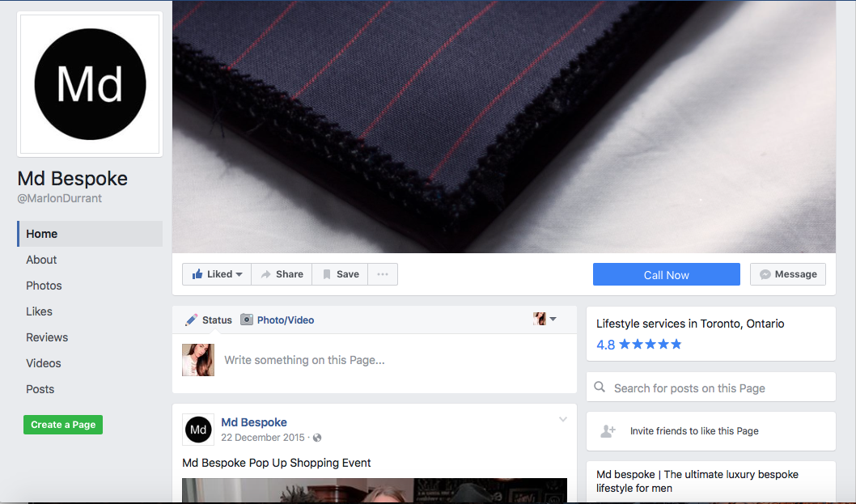856x504 pixels.
Task: Open the Liked dropdown button
Action: point(217,274)
